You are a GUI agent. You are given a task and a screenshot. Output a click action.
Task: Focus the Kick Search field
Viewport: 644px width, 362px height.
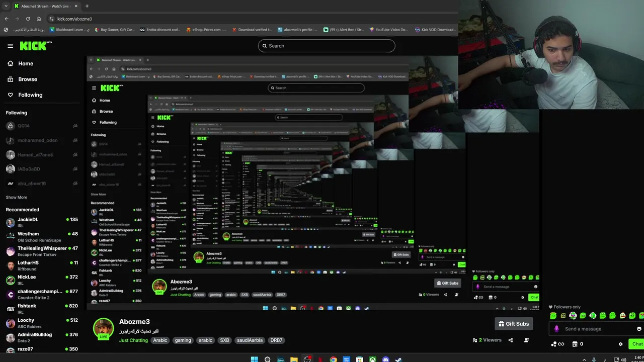pos(327,46)
